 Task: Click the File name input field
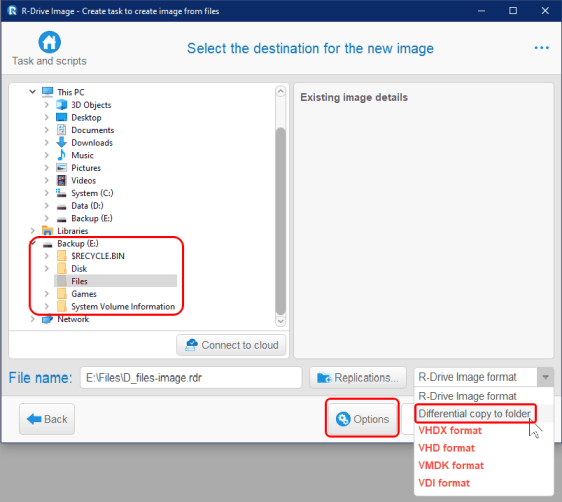191,378
